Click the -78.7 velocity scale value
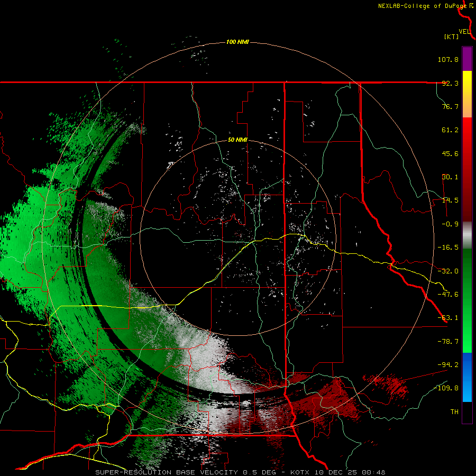This screenshot has height=476, width=476. coord(448,342)
